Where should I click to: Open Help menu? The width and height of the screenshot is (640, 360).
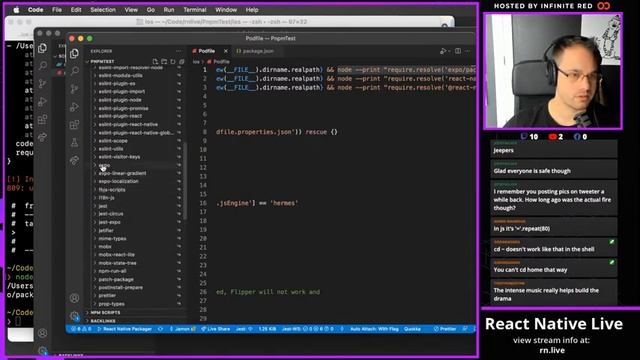(252, 10)
